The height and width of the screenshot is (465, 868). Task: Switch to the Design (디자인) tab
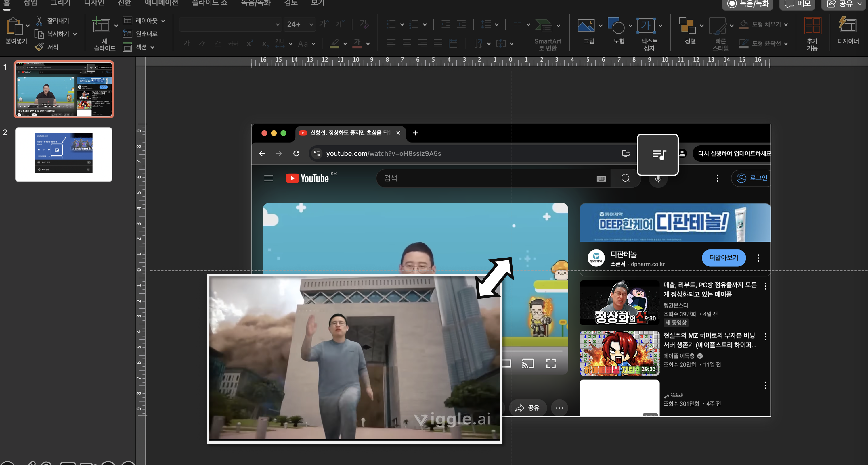(94, 3)
